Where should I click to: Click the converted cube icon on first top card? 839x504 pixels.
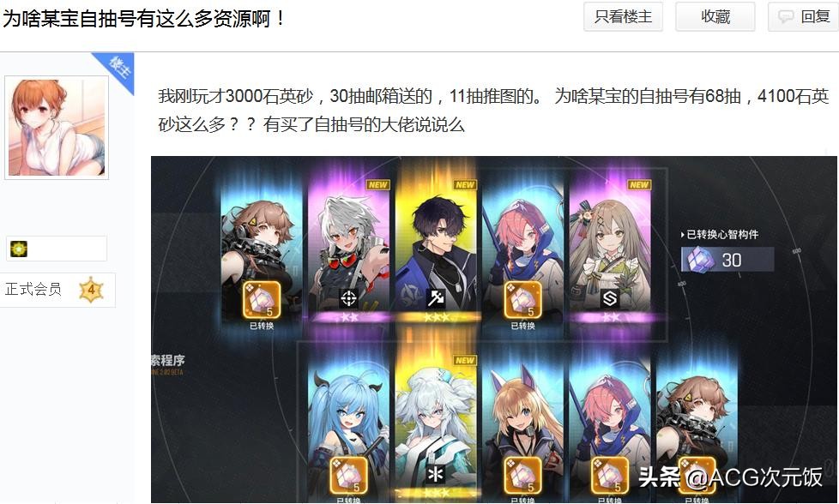point(262,300)
